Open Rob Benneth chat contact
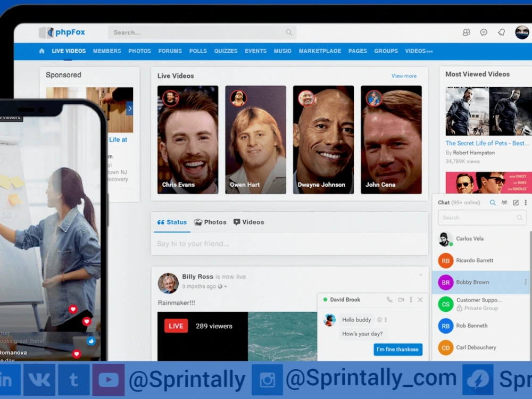 tap(482, 326)
